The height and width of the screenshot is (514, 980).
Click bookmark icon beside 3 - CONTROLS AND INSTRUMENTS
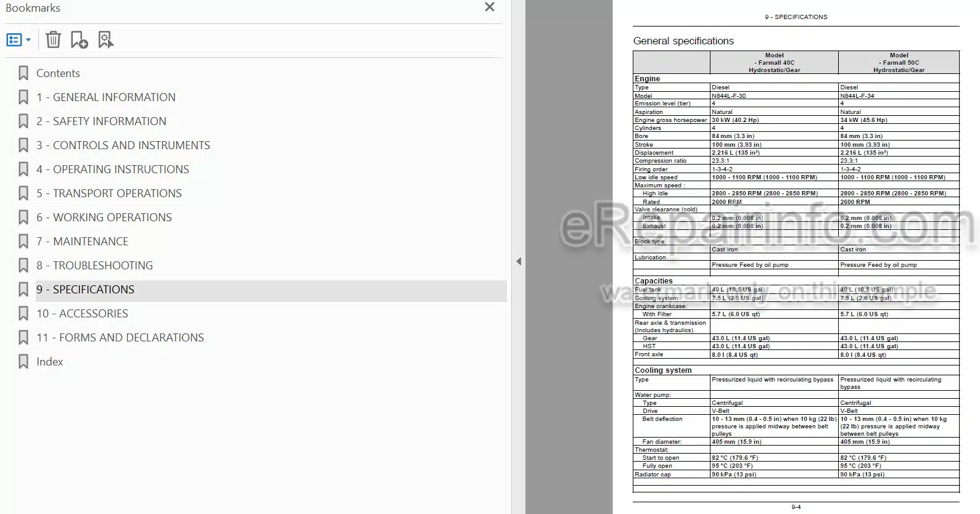tap(23, 145)
